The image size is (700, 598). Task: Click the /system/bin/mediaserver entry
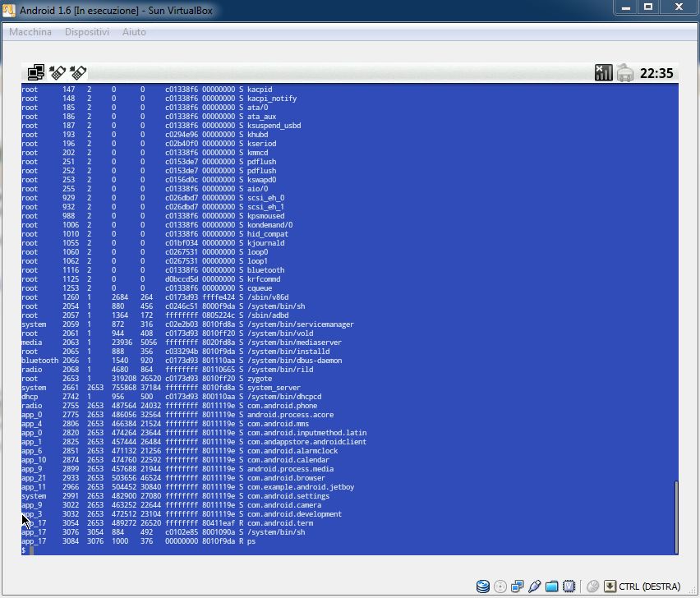coord(294,343)
